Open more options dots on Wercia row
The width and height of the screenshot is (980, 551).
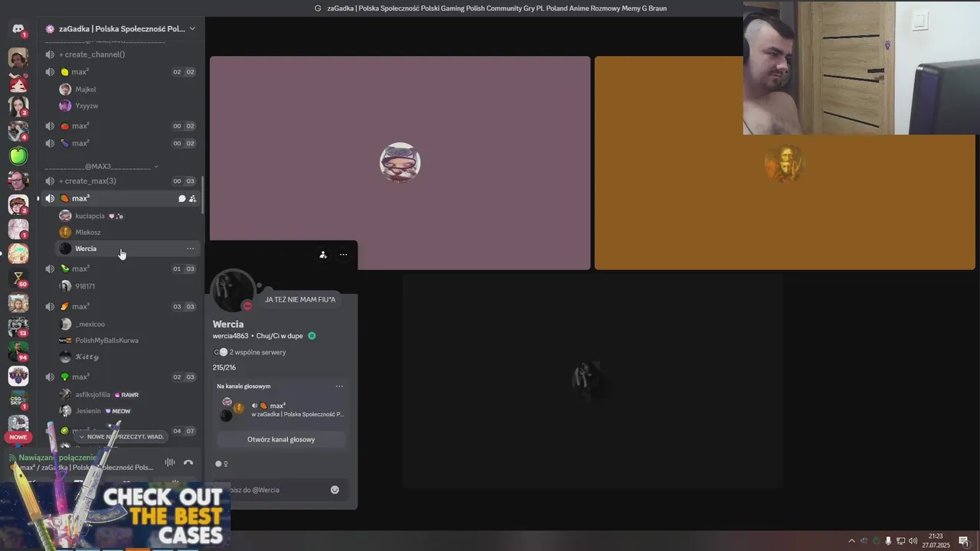(x=190, y=249)
